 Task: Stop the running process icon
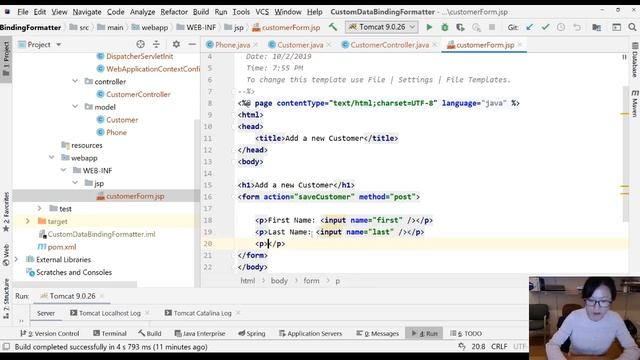point(492,27)
